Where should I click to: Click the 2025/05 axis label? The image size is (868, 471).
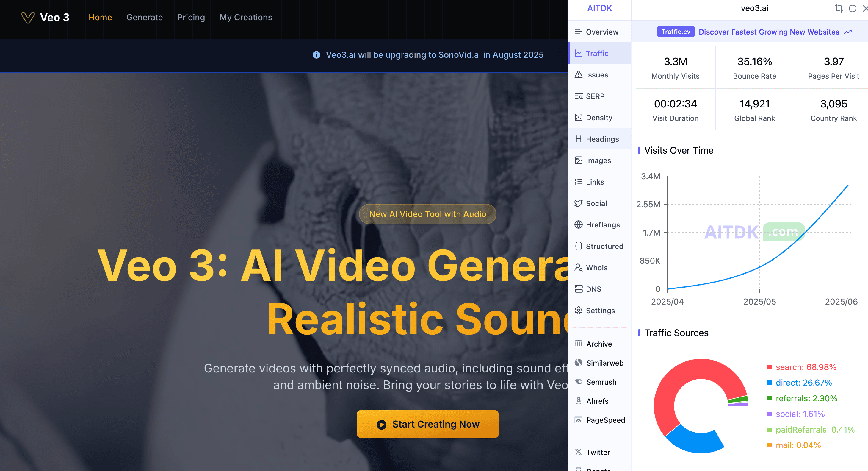click(759, 301)
